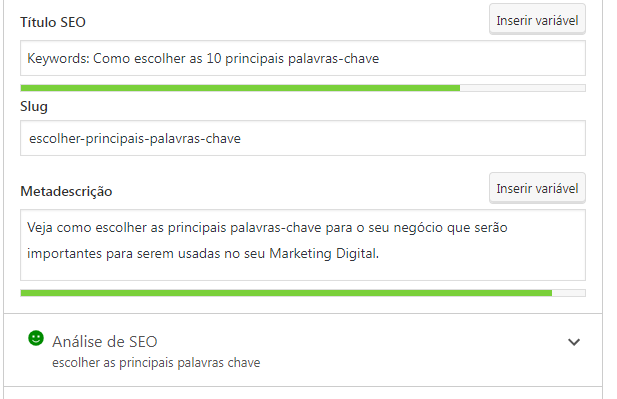617x399 pixels.
Task: Click unfilled gray end of metadescription bar
Action: [569, 293]
